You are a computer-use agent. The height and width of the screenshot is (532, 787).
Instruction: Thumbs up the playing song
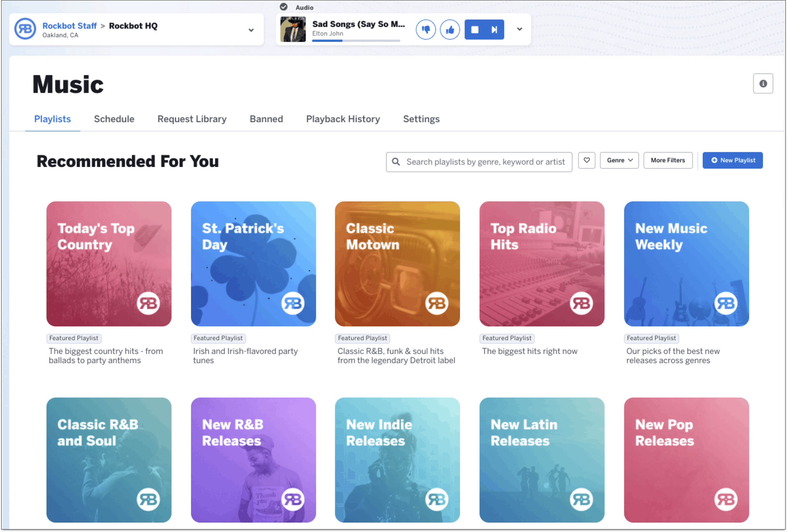pyautogui.click(x=449, y=30)
